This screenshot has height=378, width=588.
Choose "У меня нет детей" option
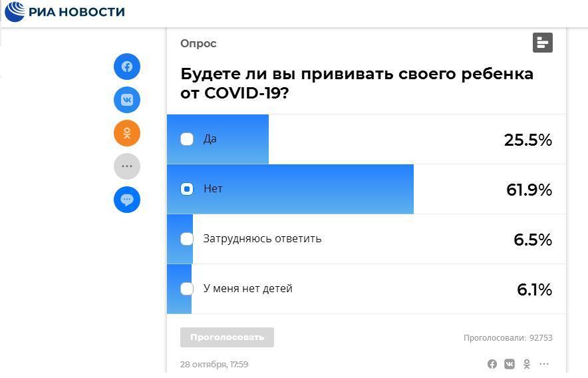pyautogui.click(x=187, y=289)
